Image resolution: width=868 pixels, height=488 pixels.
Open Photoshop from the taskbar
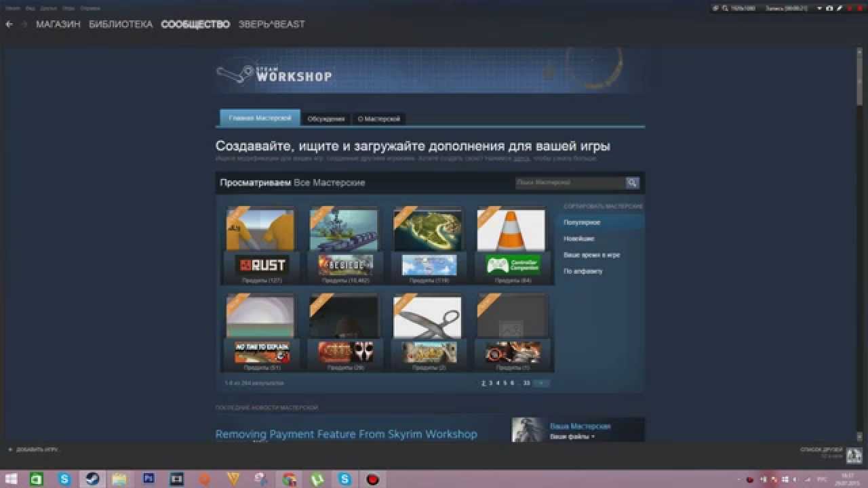tap(149, 479)
